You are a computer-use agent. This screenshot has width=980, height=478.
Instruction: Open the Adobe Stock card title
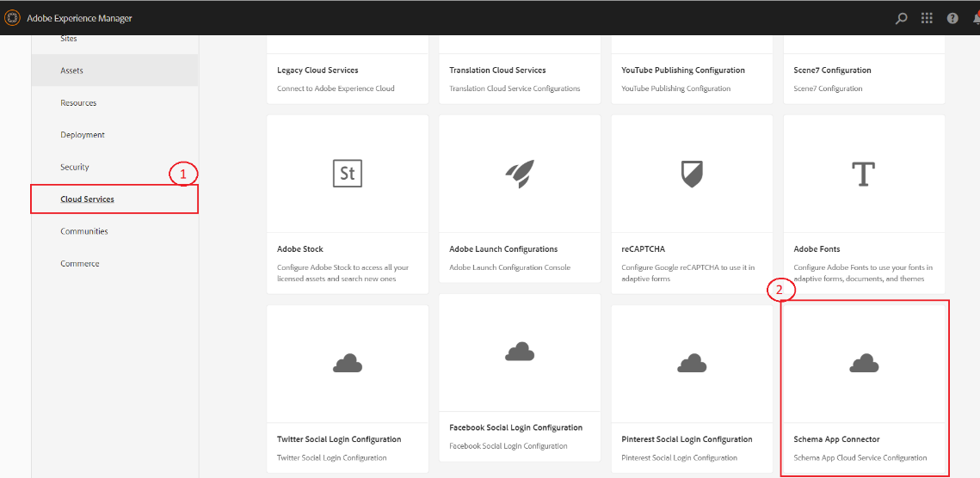(x=300, y=248)
